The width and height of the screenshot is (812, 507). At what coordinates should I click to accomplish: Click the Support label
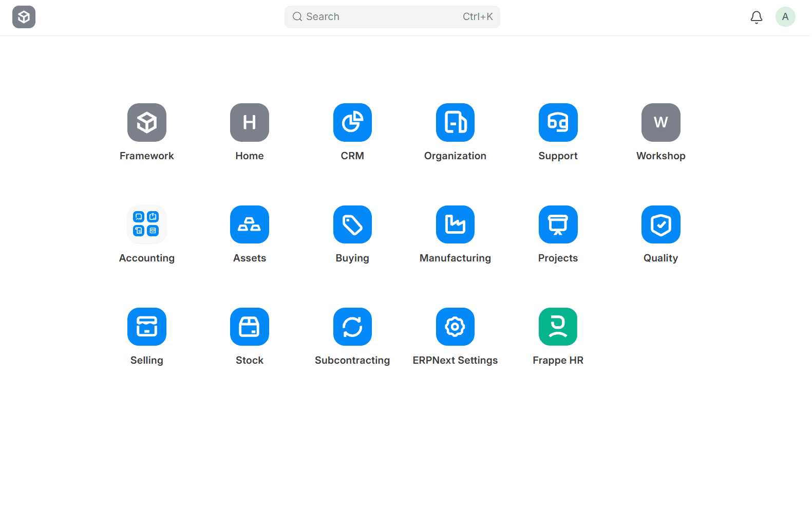tap(558, 156)
